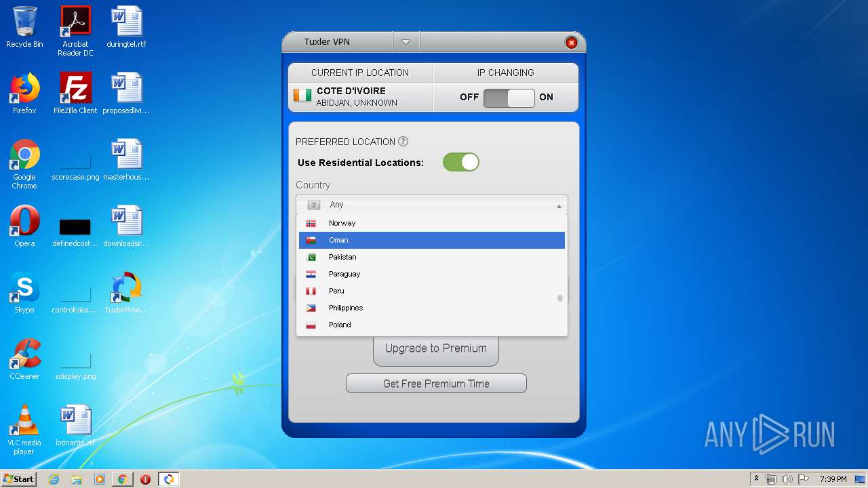Select Philippines from the country list
The width and height of the screenshot is (868, 488).
[432, 308]
